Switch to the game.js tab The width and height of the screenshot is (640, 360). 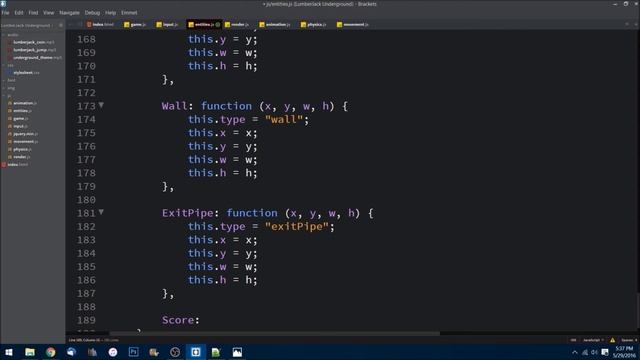coord(135,24)
